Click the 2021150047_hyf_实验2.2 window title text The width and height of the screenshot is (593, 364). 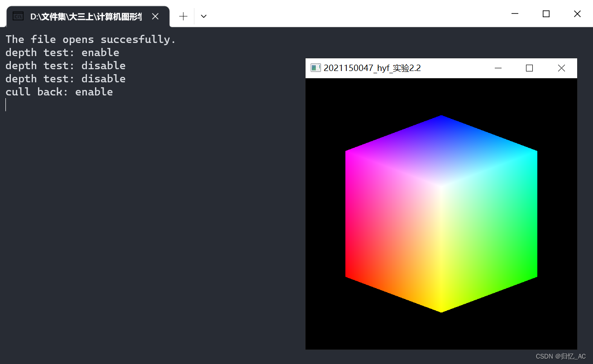click(x=372, y=68)
